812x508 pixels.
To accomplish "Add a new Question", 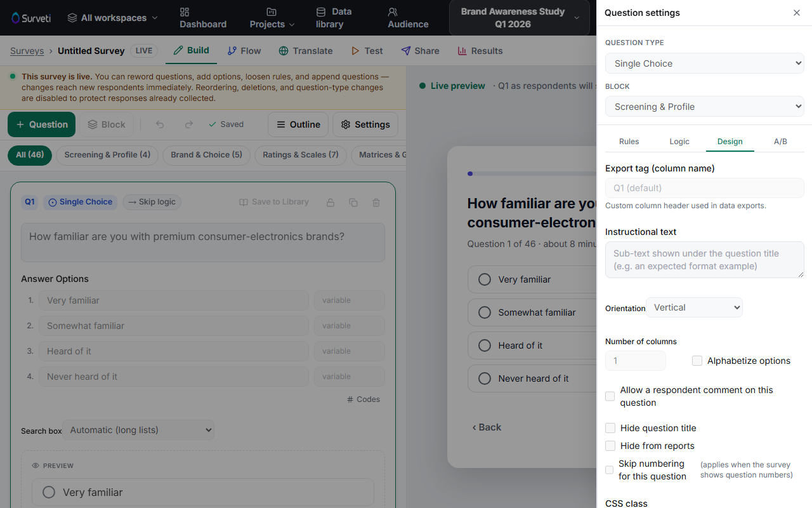I will (42, 124).
